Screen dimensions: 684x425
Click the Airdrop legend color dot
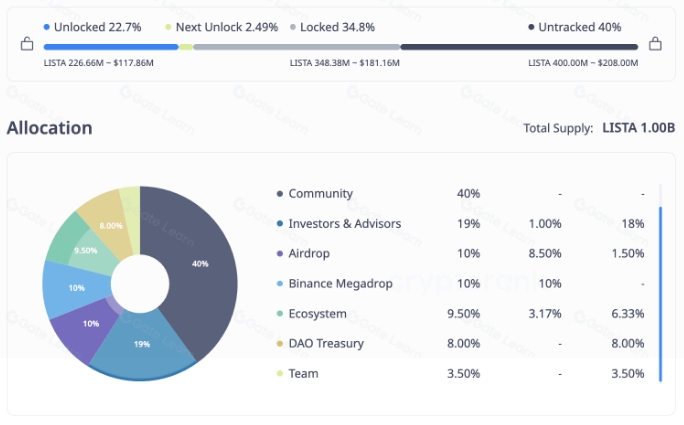tap(280, 254)
